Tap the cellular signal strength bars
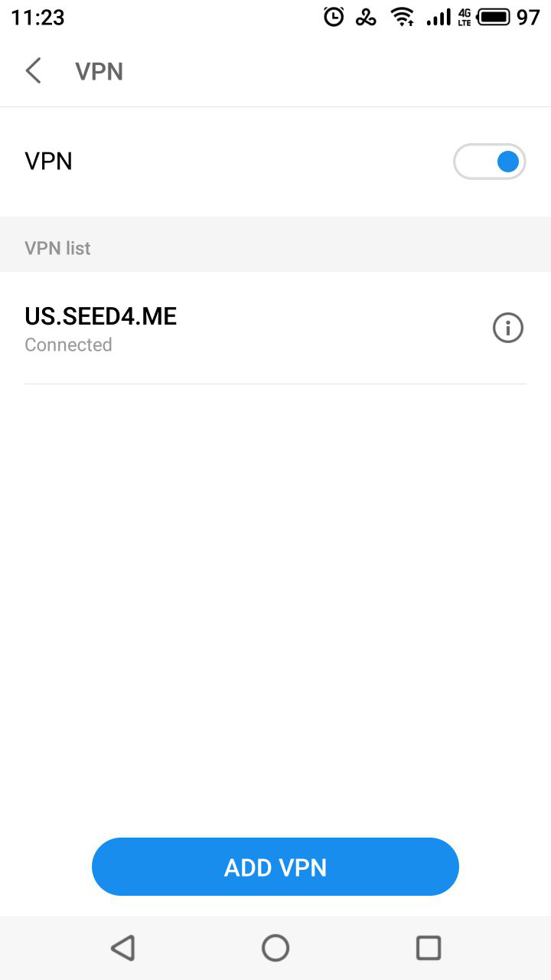 point(439,17)
